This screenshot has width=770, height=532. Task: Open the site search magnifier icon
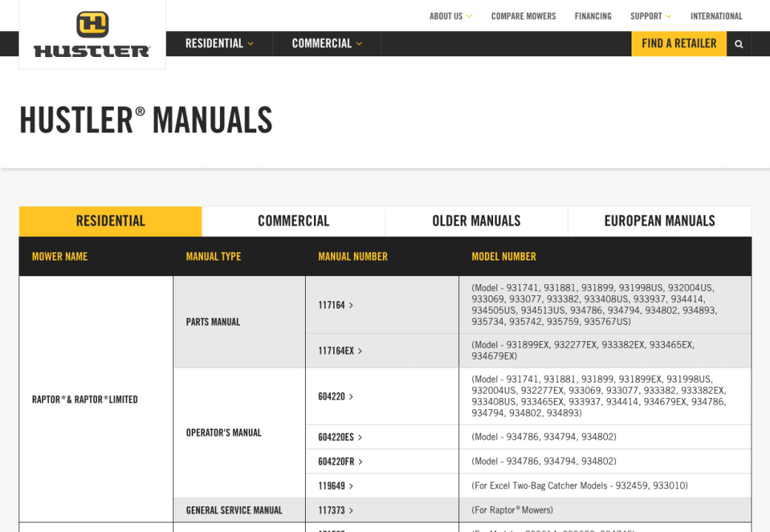(x=739, y=44)
